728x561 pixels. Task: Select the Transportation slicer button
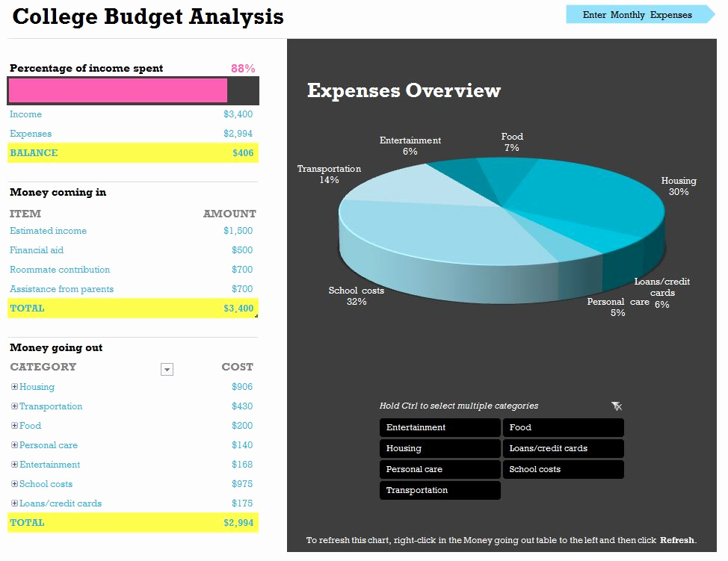click(439, 490)
